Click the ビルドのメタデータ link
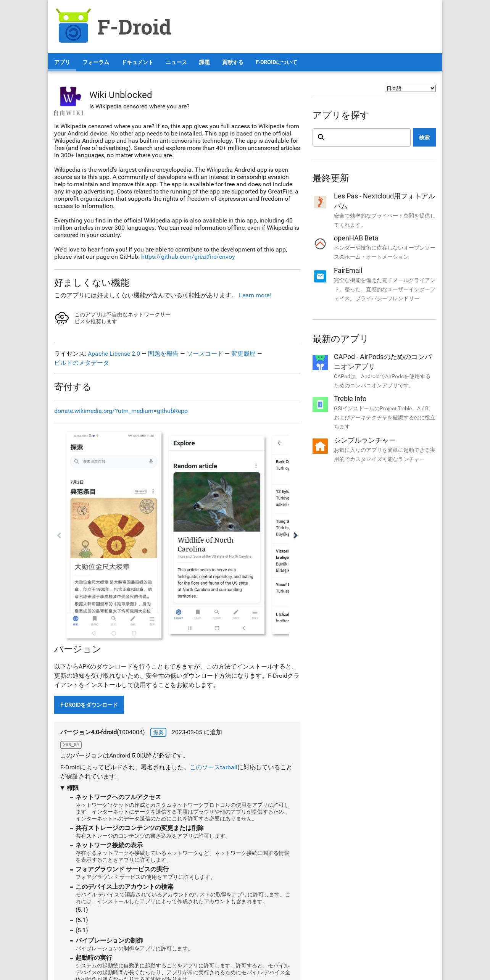This screenshot has width=490, height=980. tap(81, 363)
